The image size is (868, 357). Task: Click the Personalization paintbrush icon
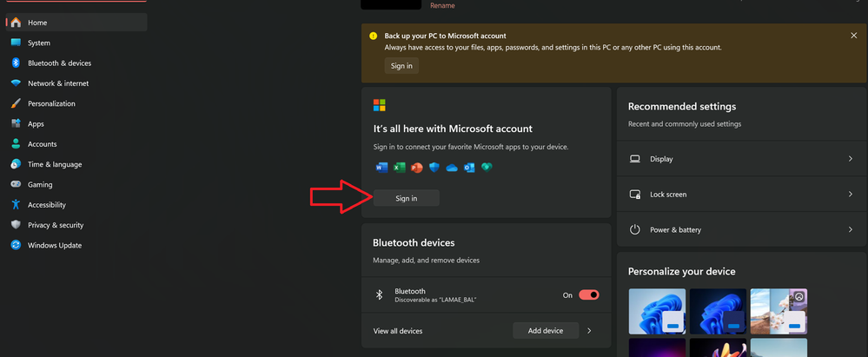16,103
